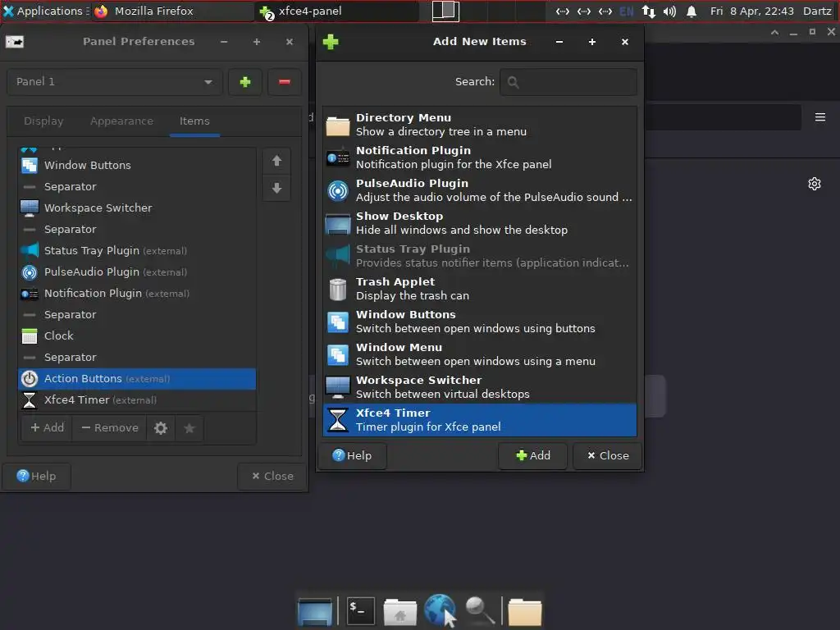Select Notification Plugin (external) in items list
Image resolution: width=840 pixels, height=630 pixels.
[137, 294]
